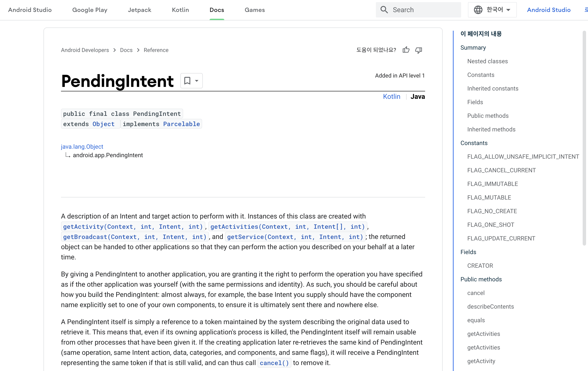Click the thumbs up helpful icon
The image size is (588, 371).
(x=406, y=50)
